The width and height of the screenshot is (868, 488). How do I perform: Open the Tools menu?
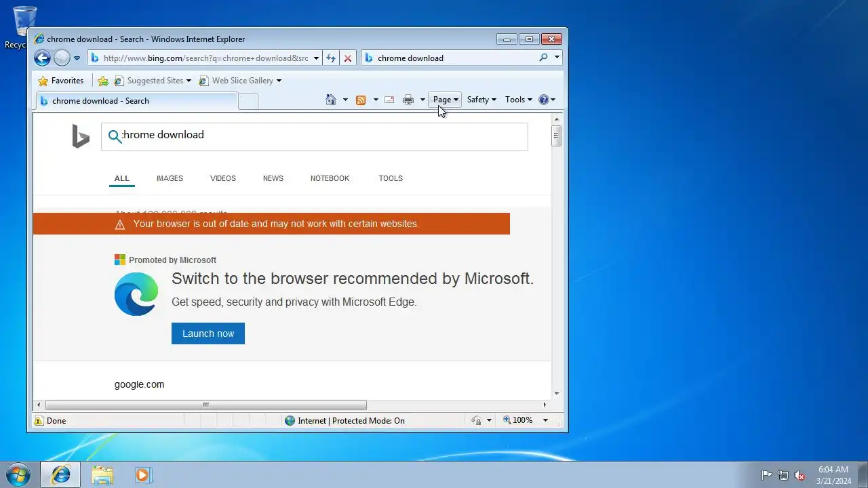519,100
